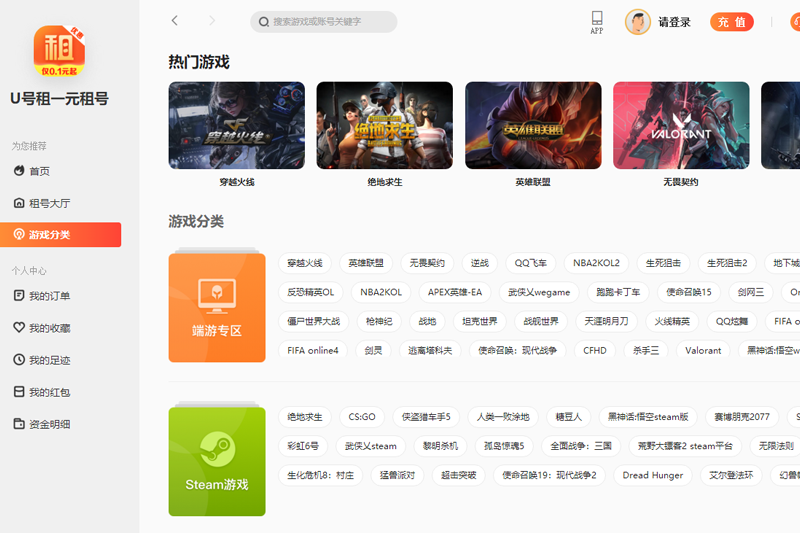The image size is (800, 533).
Task: Open 租号大厅 in the sidebar
Action: pos(49,203)
